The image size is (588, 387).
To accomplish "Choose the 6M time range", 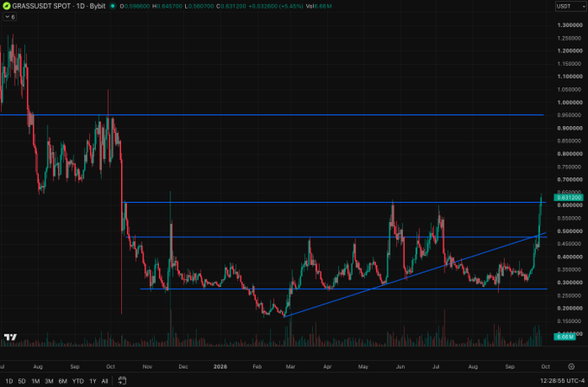I will click(x=62, y=381).
